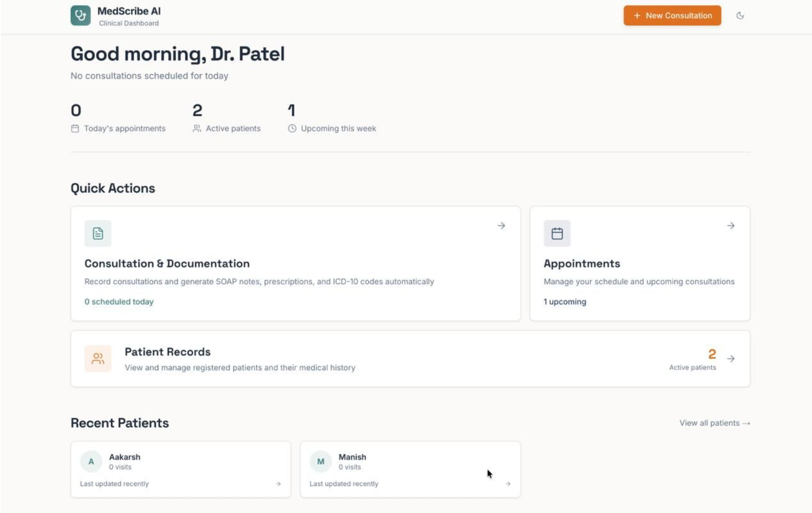Click the Appointments calendar icon
This screenshot has width=812, height=513.
pyautogui.click(x=557, y=234)
